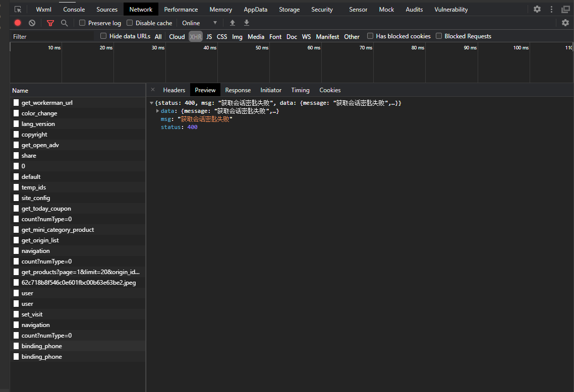This screenshot has width=574, height=392.
Task: Select the jpeg image request row
Action: pos(78,283)
